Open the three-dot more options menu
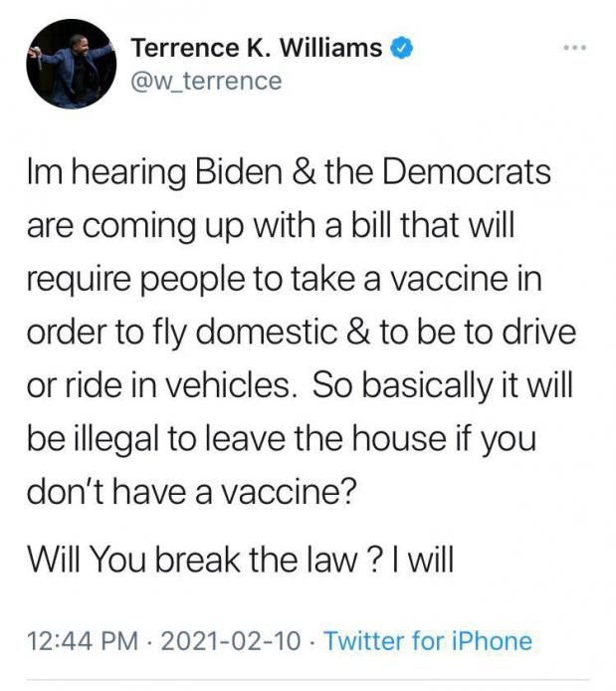616x691 pixels. click(575, 47)
